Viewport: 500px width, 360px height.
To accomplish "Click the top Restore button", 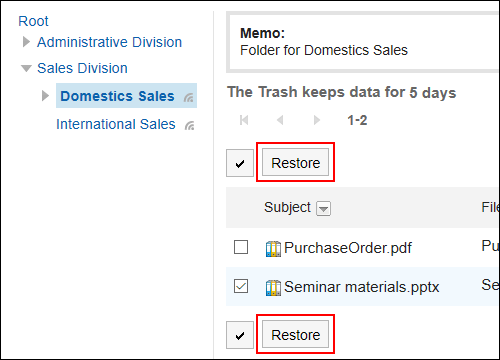I will tap(295, 162).
